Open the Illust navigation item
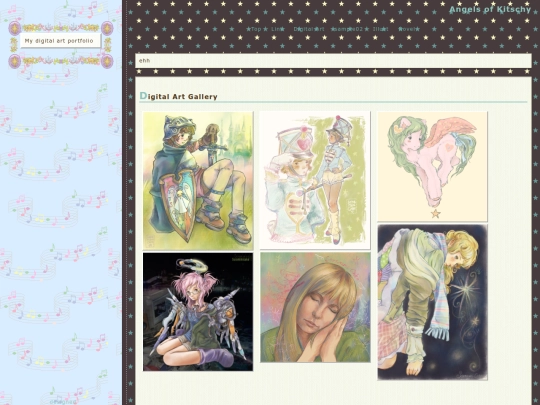This screenshot has height=405, width=540. coord(381,29)
